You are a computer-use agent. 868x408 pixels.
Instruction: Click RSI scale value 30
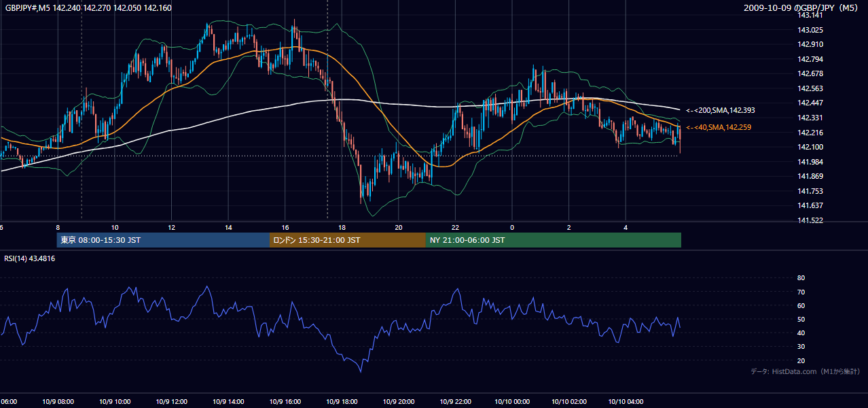pyautogui.click(x=801, y=347)
